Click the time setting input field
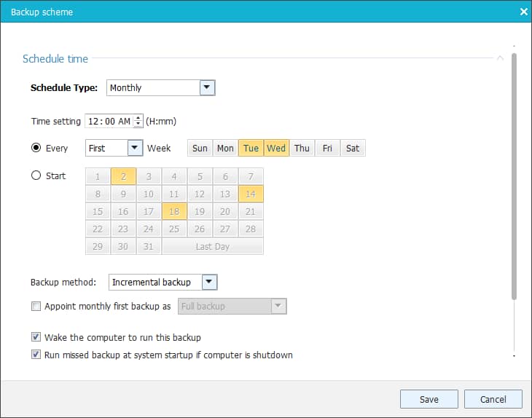The width and height of the screenshot is (532, 418). tap(109, 122)
